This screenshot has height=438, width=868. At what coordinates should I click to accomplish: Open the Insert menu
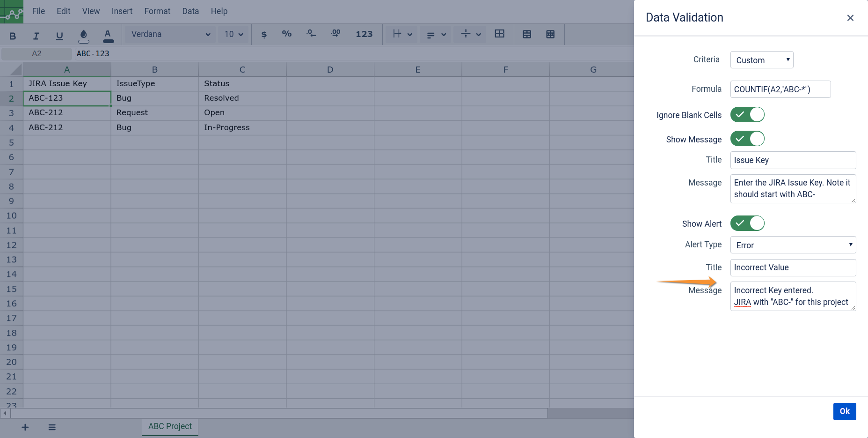(122, 11)
